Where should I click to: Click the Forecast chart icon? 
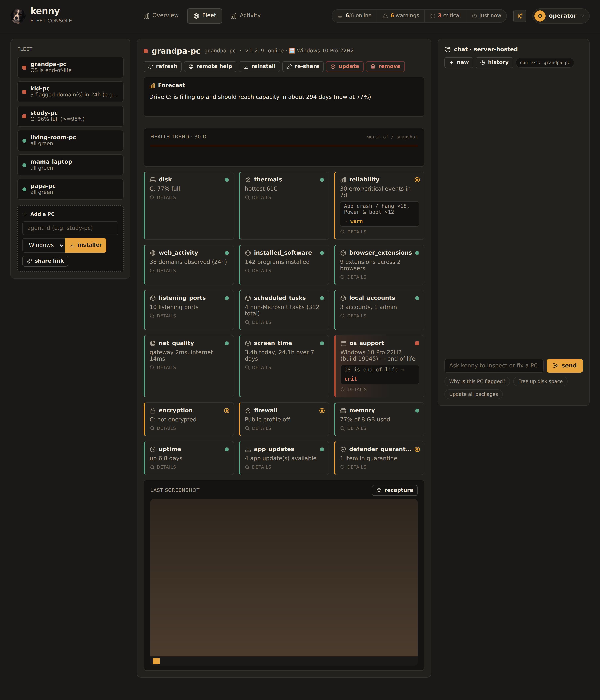coord(152,86)
